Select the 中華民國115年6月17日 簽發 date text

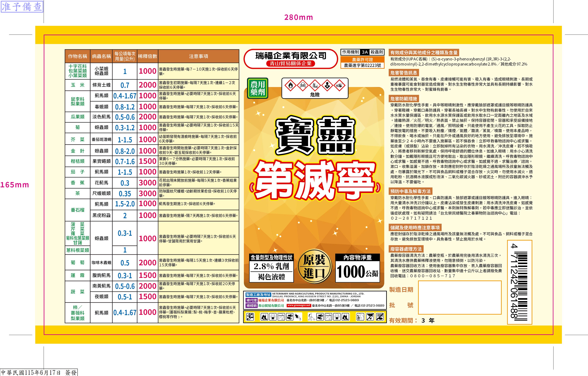[x=39, y=372]
